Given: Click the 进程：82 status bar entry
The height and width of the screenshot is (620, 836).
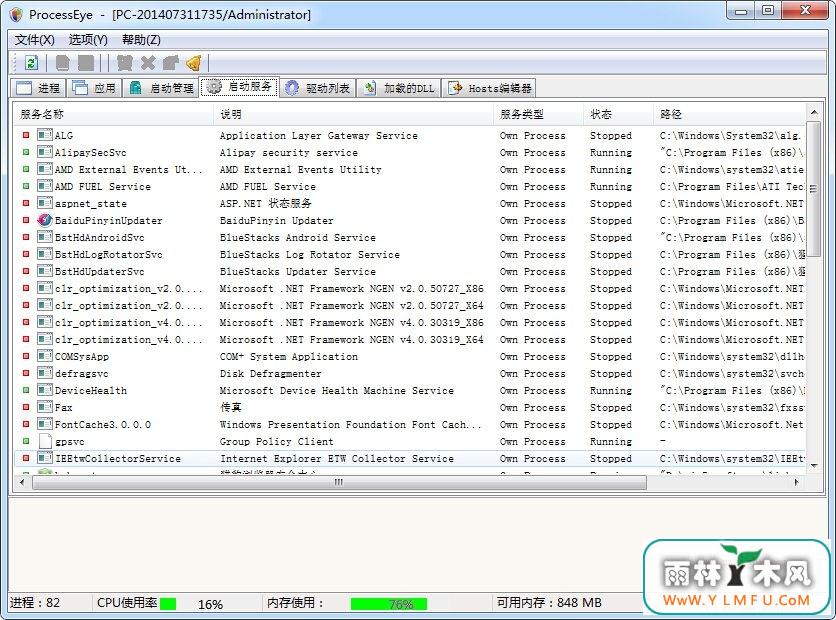Looking at the screenshot, I should [35, 603].
